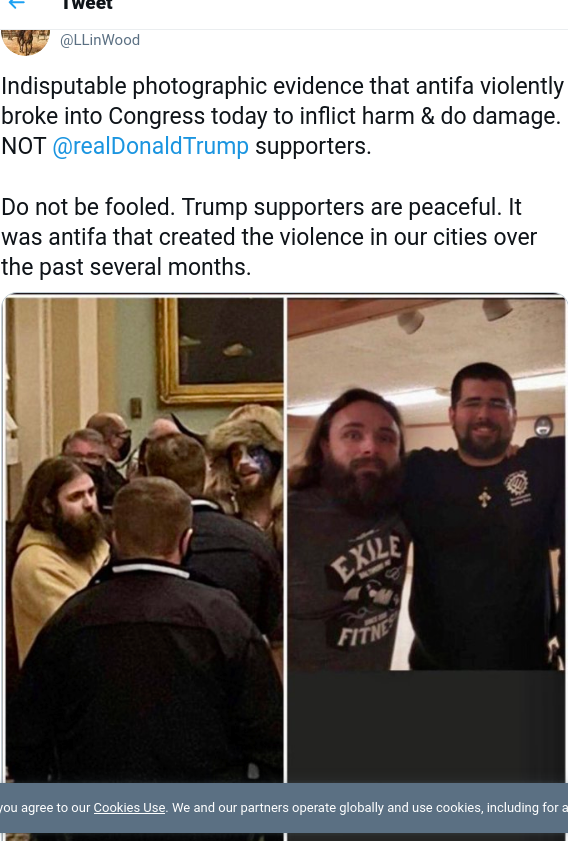Open the left Capitol hallway photo
This screenshot has height=841, width=568.
click(144, 540)
